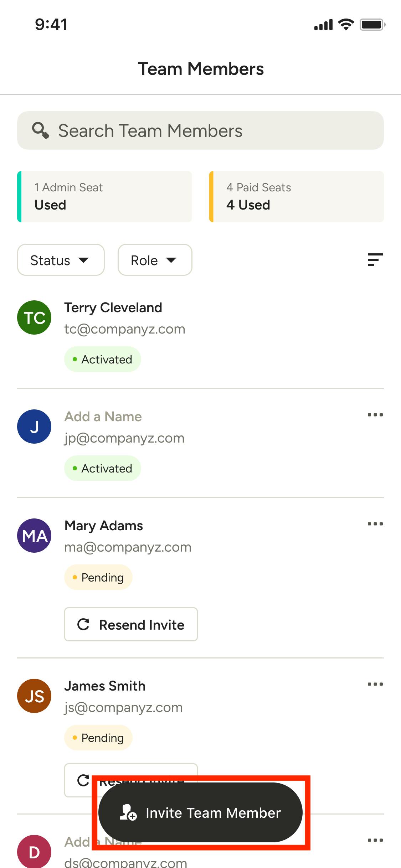
Task: Tap the MA avatar for Mary Adams
Action: 34,536
